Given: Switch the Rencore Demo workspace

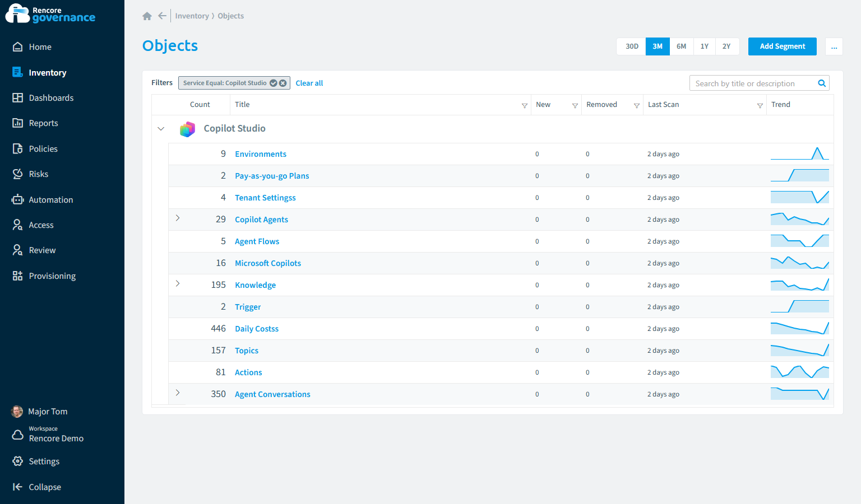Looking at the screenshot, I should 48,434.
